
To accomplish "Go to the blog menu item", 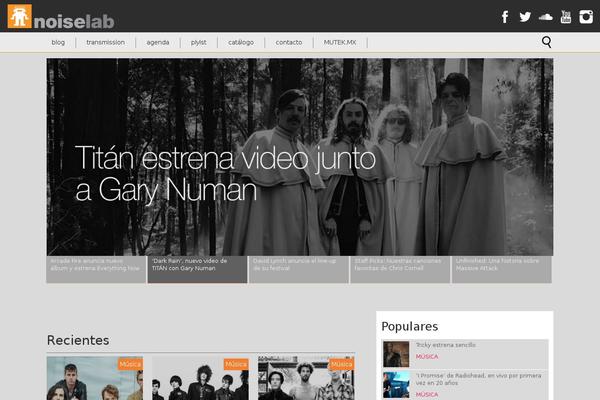I will click(58, 42).
